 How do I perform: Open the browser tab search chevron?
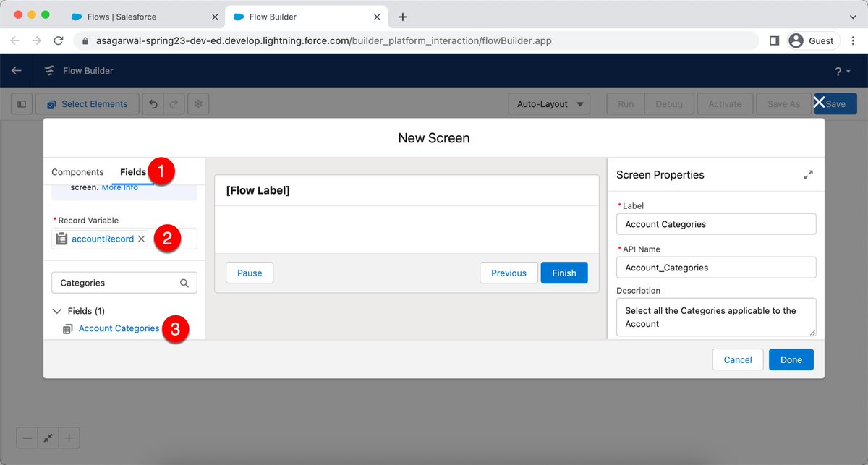(853, 17)
